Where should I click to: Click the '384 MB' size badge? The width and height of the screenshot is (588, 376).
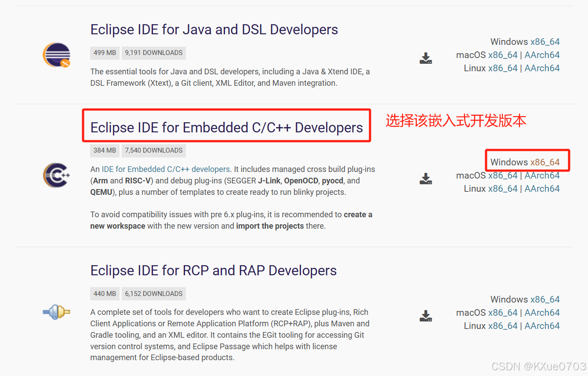[105, 150]
